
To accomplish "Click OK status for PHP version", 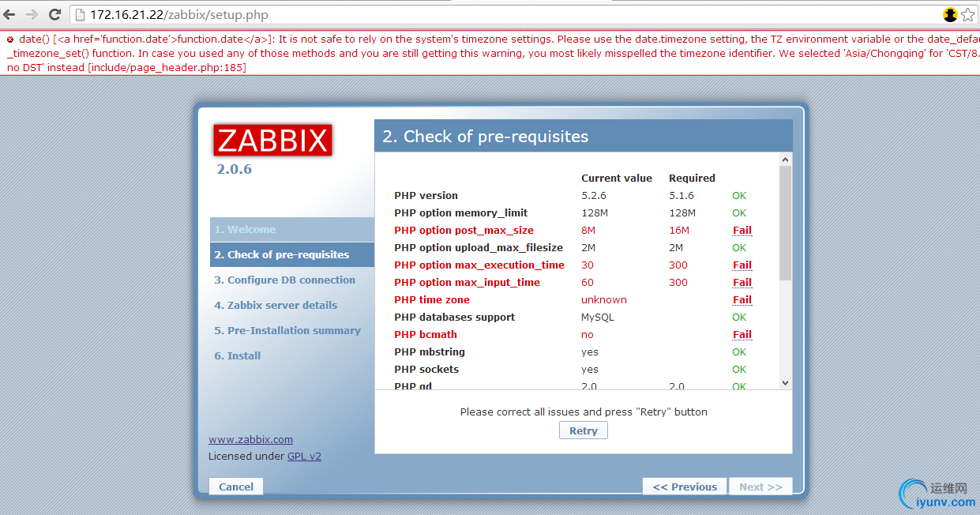I will (739, 196).
